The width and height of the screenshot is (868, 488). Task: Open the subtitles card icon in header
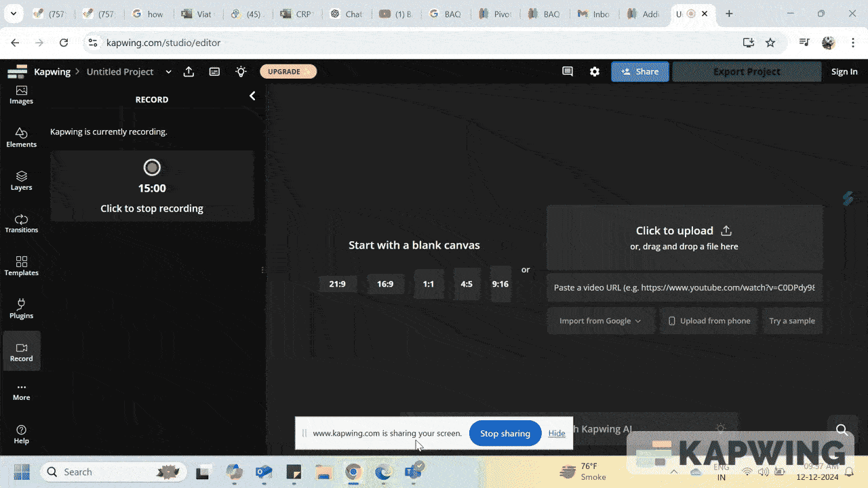[214, 71]
